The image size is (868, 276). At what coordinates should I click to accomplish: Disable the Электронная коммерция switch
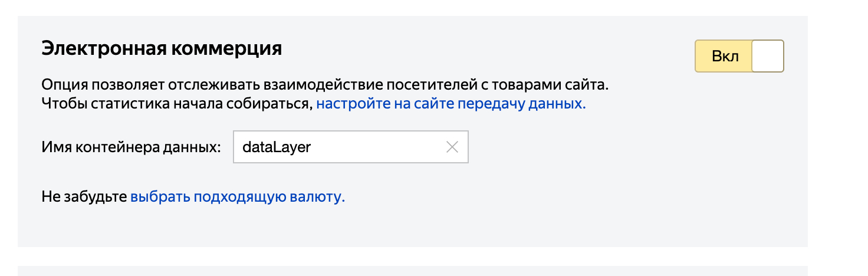pyautogui.click(x=739, y=57)
